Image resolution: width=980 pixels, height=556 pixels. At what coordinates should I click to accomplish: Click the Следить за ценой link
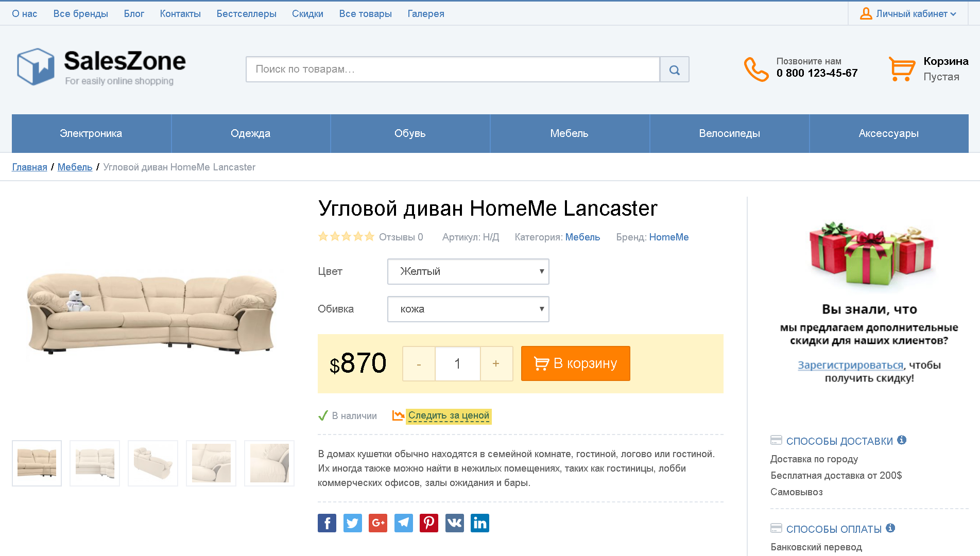449,415
